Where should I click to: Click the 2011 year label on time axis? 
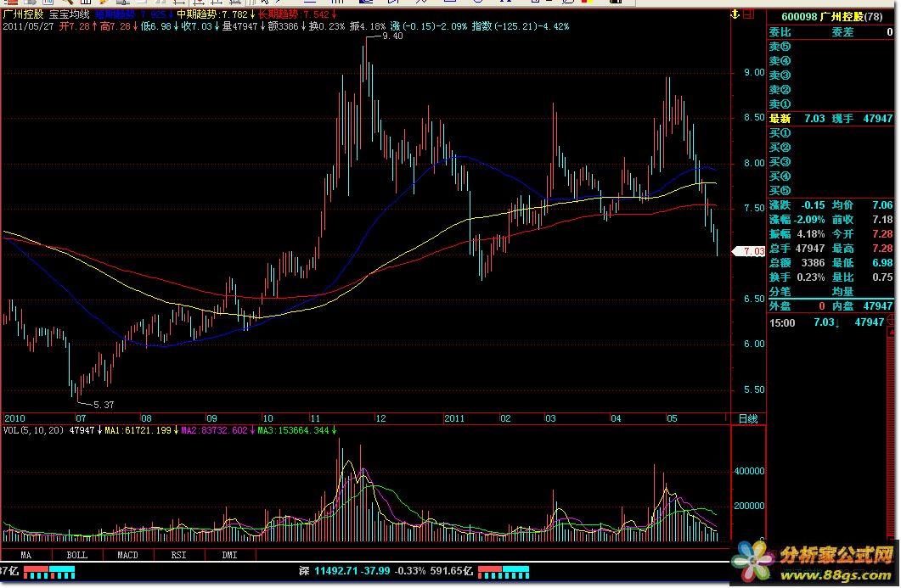(x=454, y=418)
